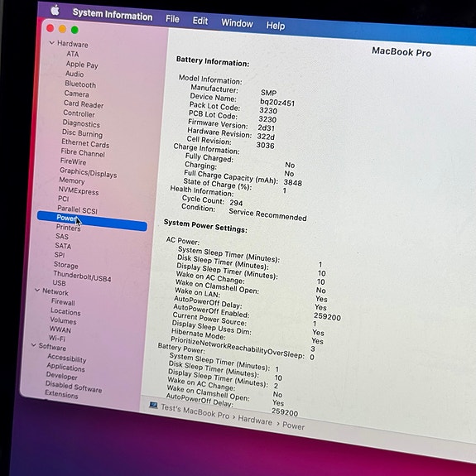
Task: Click the Manufacturer value SMP
Action: [x=269, y=93]
